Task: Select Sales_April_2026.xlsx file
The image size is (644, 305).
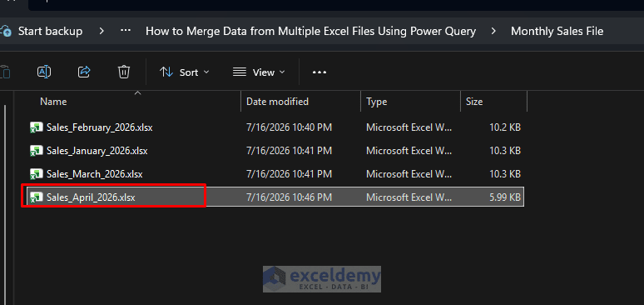Action: click(91, 197)
